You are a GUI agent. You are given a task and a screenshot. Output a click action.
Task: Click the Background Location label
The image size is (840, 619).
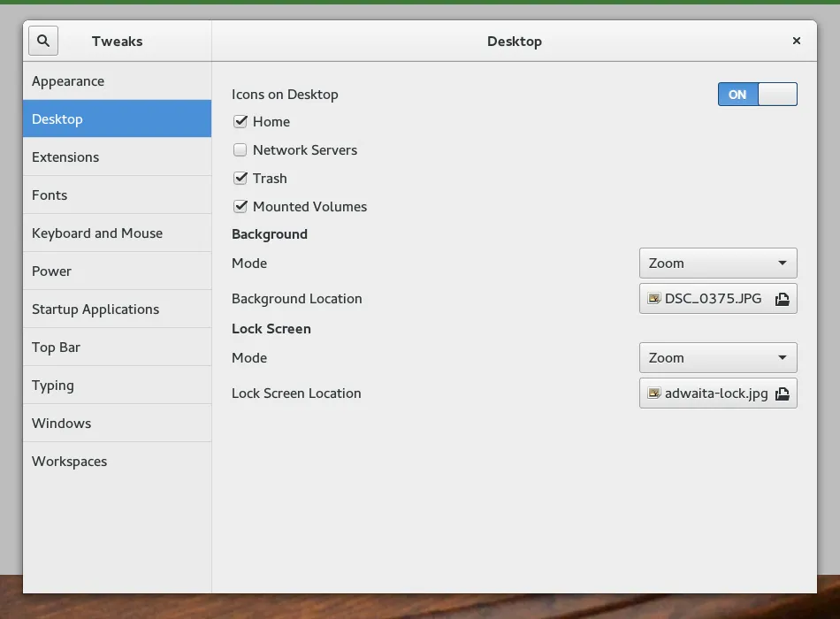coord(297,299)
